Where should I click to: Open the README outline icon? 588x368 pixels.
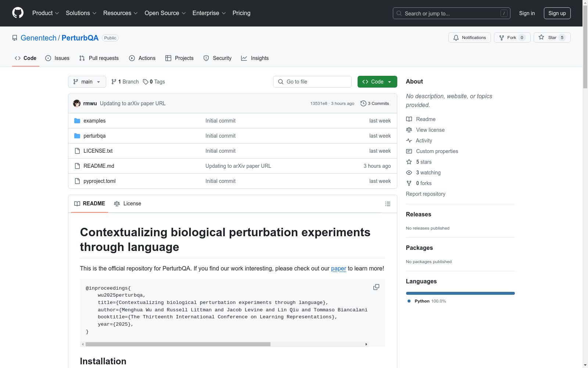click(388, 204)
